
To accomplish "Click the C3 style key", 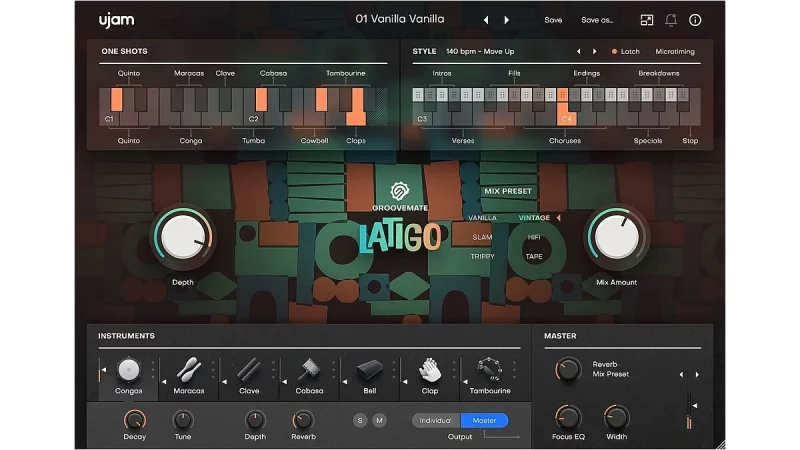I will point(422,116).
